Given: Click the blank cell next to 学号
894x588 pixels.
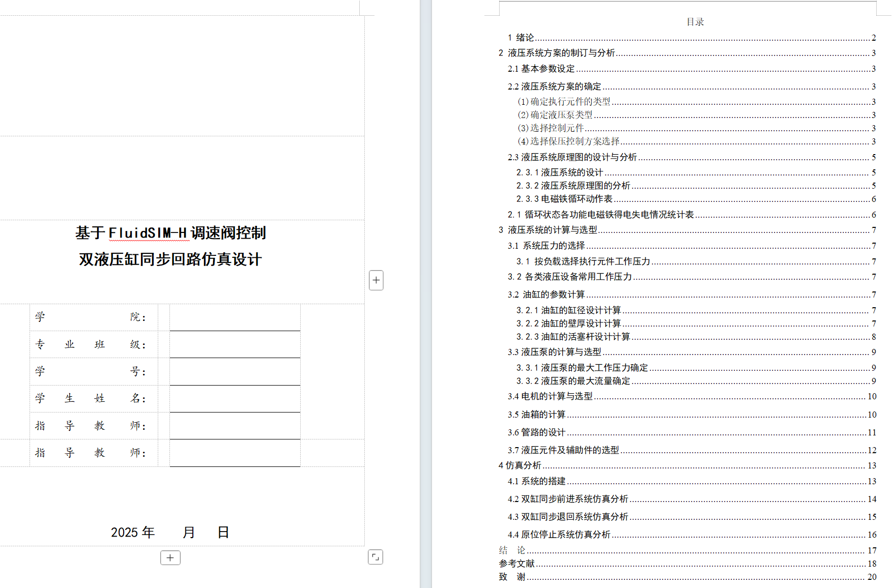Looking at the screenshot, I should [235, 372].
